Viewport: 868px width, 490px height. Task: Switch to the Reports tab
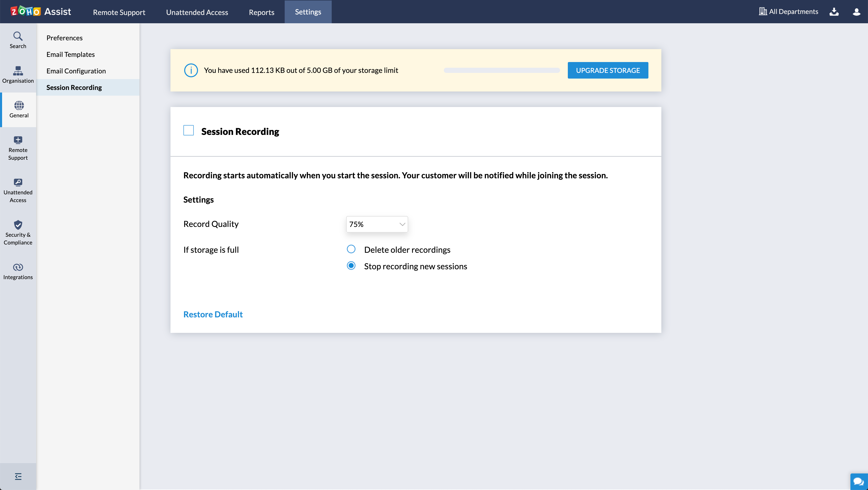pyautogui.click(x=261, y=12)
